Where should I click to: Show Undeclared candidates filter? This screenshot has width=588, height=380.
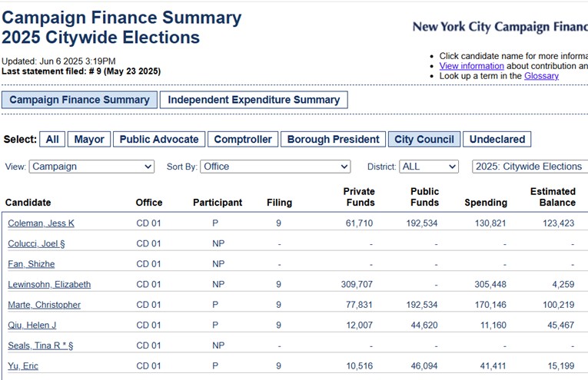tap(497, 139)
